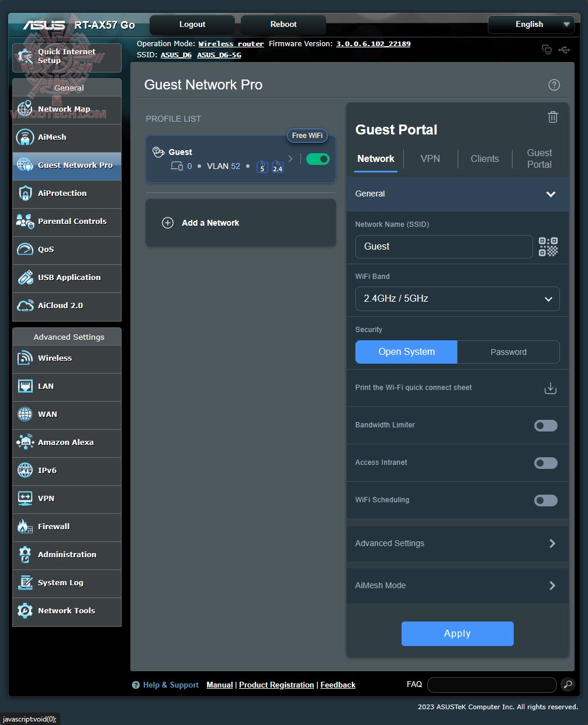Click the Guest profile chevron arrow
Viewport: 588px width, 725px height.
click(290, 159)
